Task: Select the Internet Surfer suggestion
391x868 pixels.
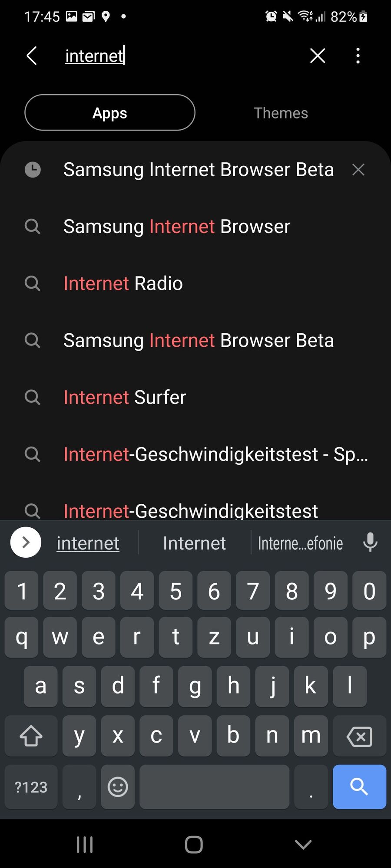Action: tap(125, 398)
